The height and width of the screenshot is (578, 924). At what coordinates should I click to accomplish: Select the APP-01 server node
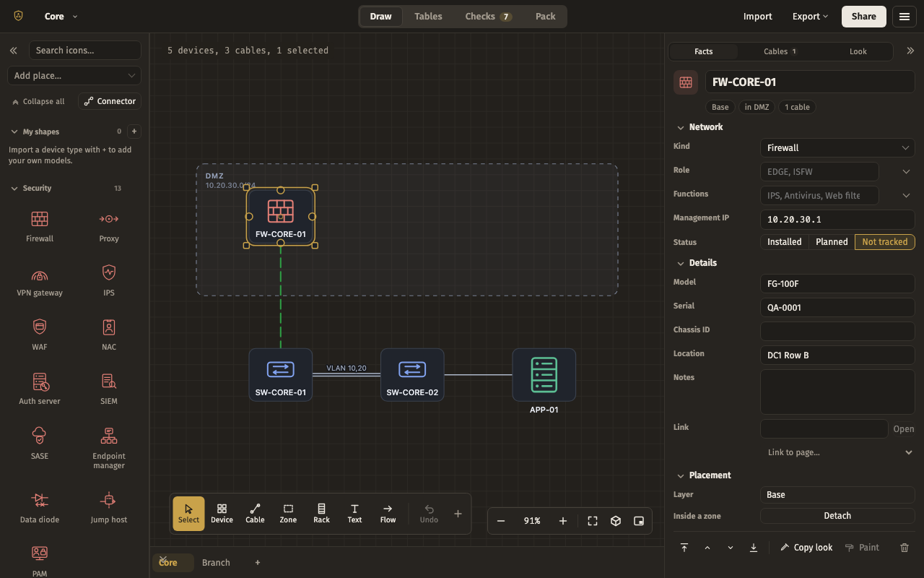pyautogui.click(x=544, y=375)
